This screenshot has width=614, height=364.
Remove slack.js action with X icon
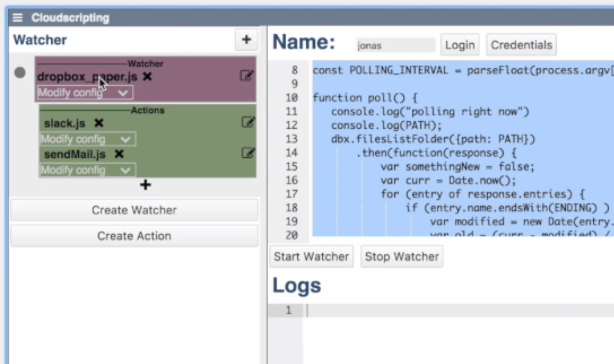99,123
